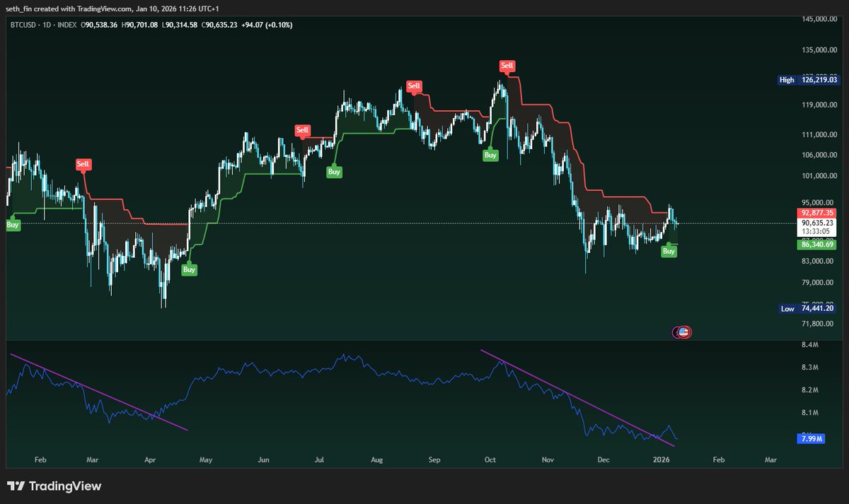Click the red Sell signal marker near October peak
The image size is (849, 504).
point(507,65)
